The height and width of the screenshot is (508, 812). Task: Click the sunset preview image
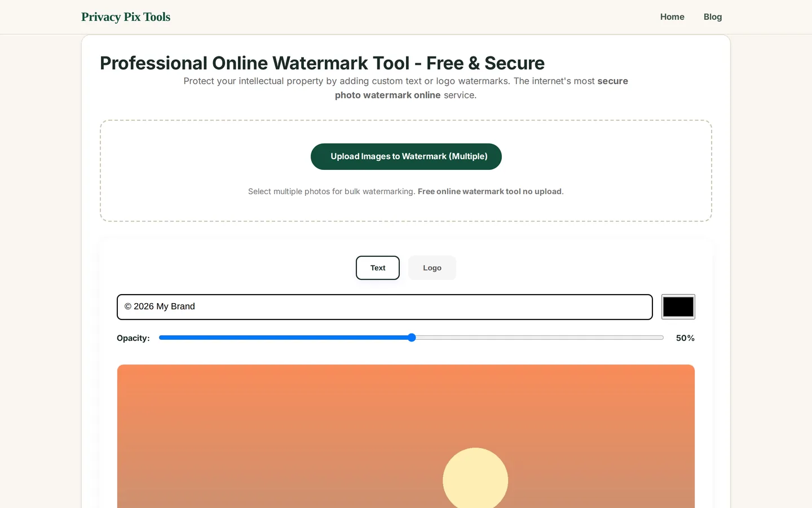(x=406, y=436)
